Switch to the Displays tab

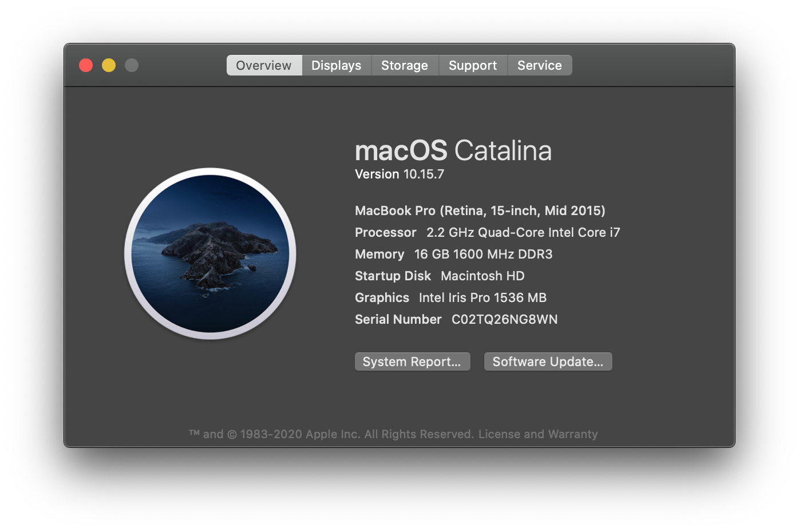pyautogui.click(x=336, y=65)
